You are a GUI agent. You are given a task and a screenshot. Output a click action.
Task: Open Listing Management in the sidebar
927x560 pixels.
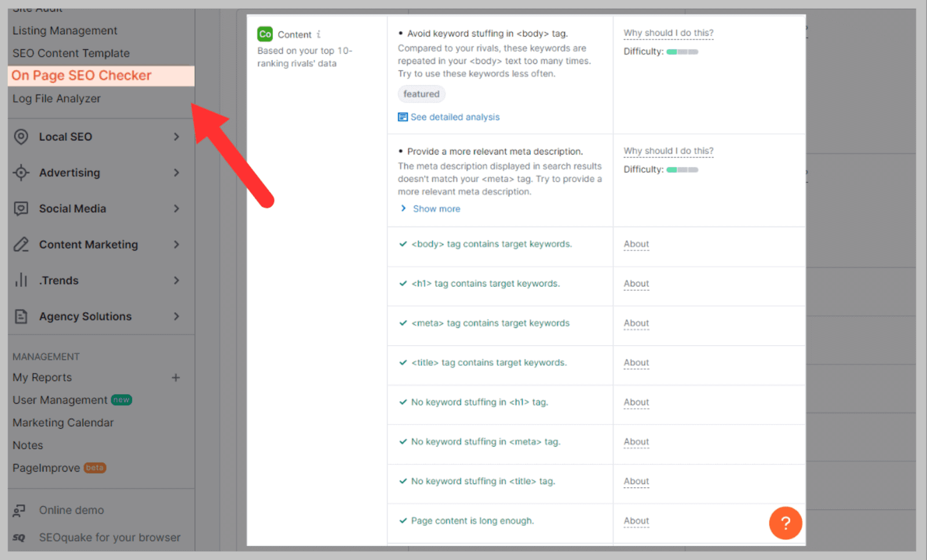tap(65, 31)
